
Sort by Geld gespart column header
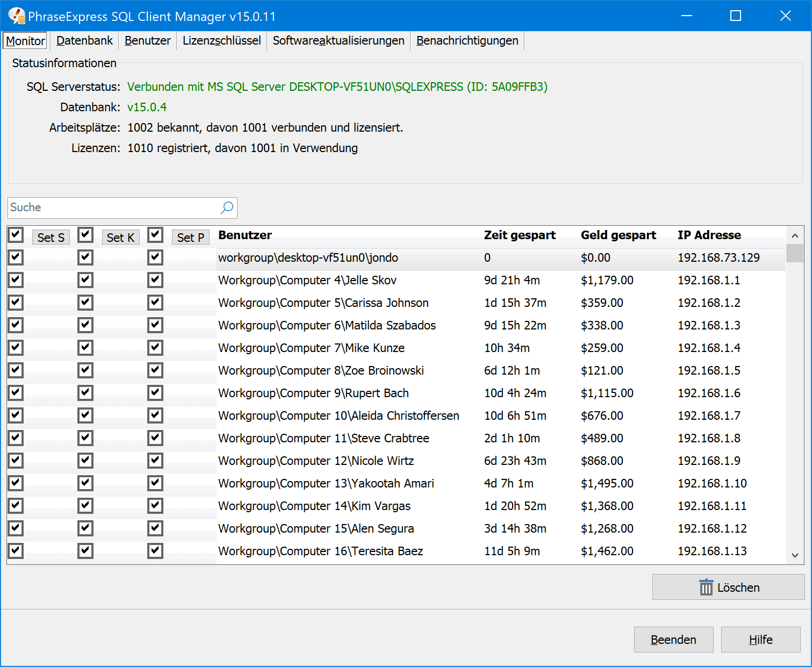point(619,235)
